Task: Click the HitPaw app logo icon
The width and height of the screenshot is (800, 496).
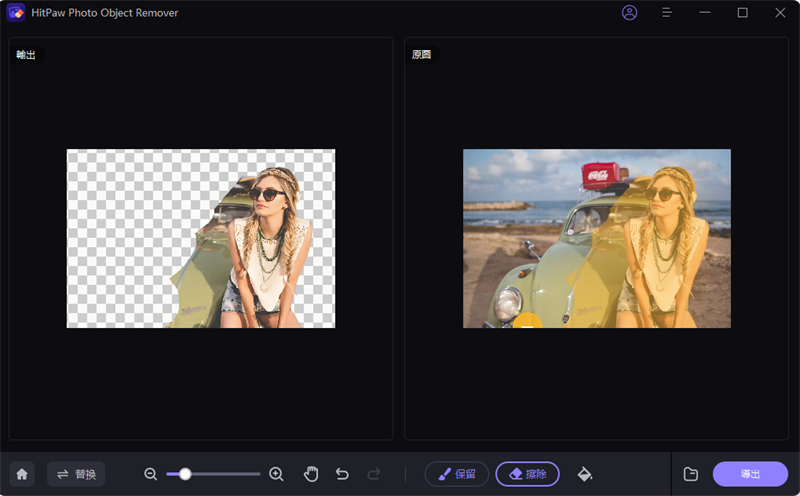Action: click(15, 12)
